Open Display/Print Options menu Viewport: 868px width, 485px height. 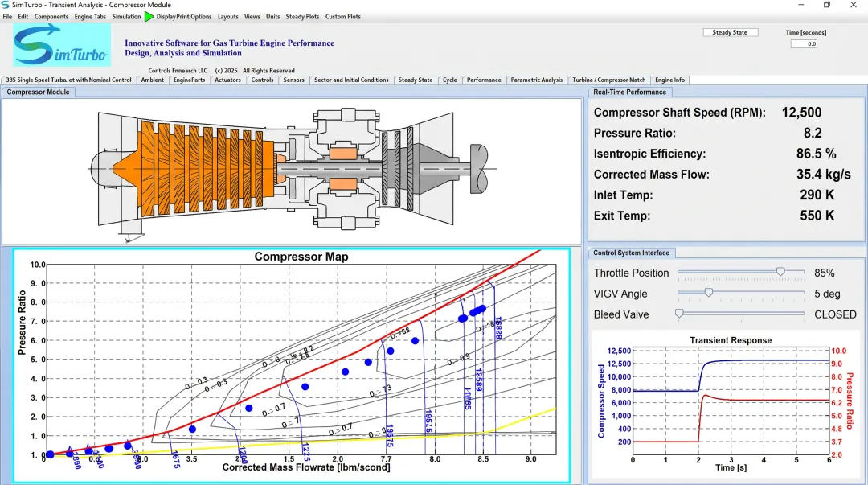[x=184, y=17]
